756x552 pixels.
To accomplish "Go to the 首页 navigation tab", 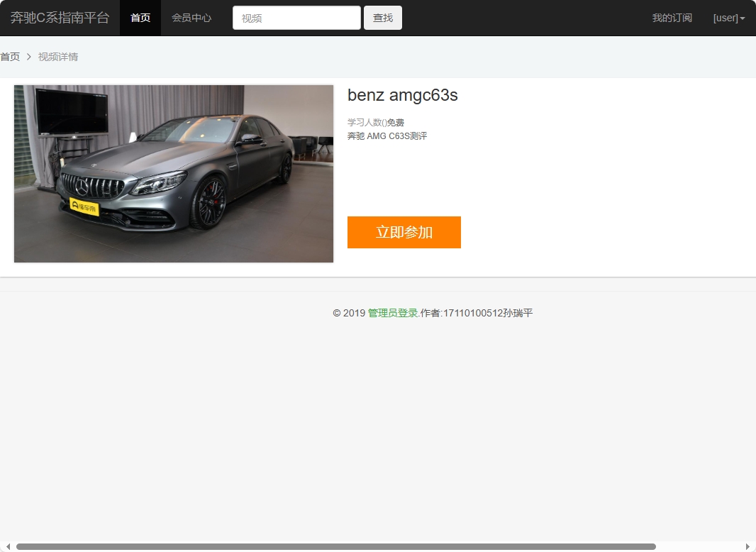I will tap(140, 18).
